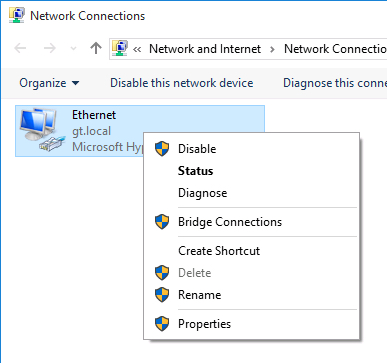Click Disable this network device
The image size is (387, 363).
pyautogui.click(x=182, y=83)
